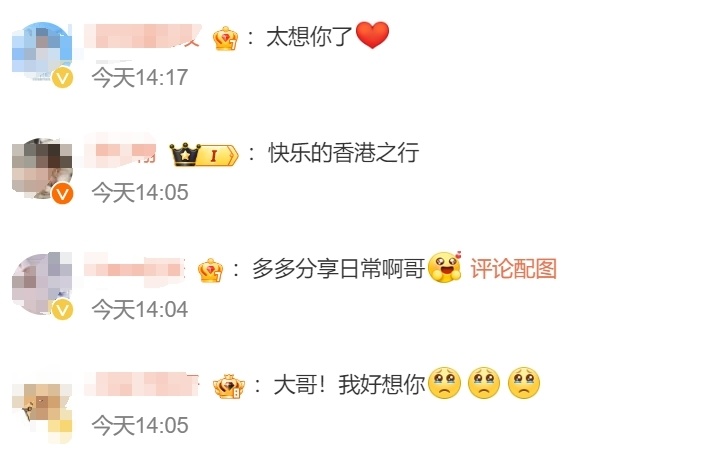Click the crown level 7 badge beside 太想你了

[225, 38]
